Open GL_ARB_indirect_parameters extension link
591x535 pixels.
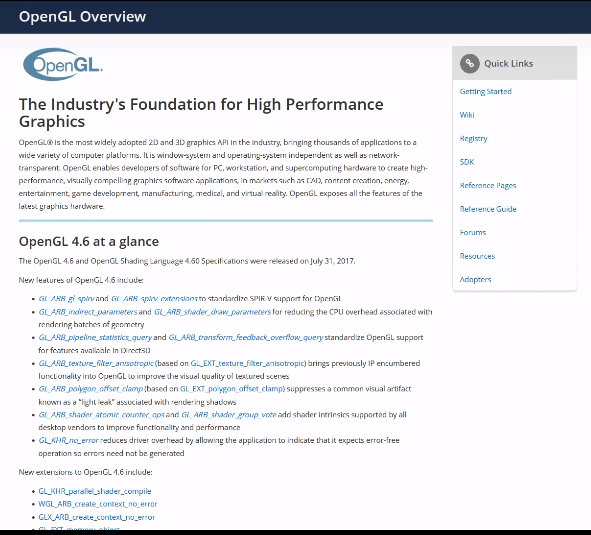pos(88,312)
